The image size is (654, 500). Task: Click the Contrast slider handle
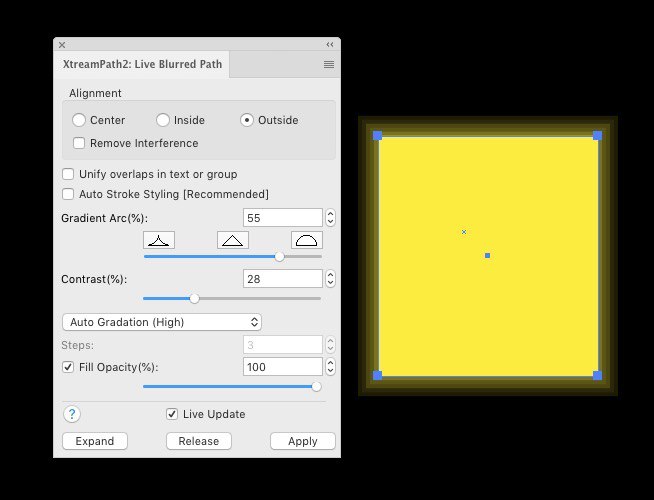click(x=194, y=299)
